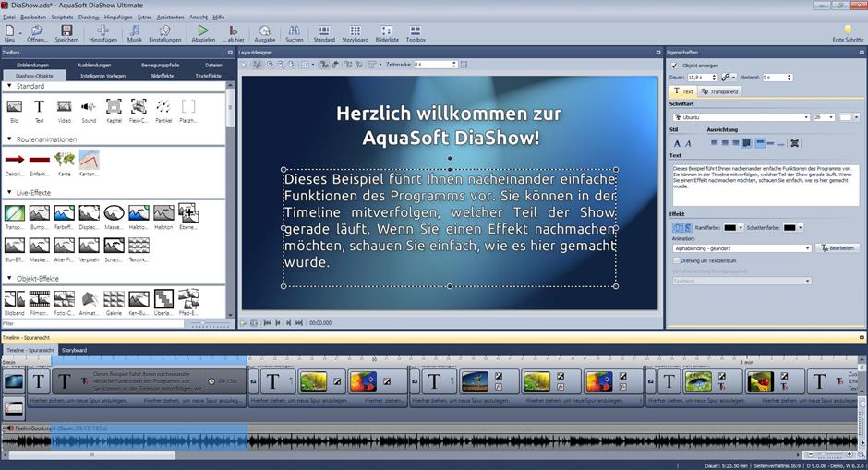
Task: Open the Assistenten menu
Action: (x=170, y=18)
